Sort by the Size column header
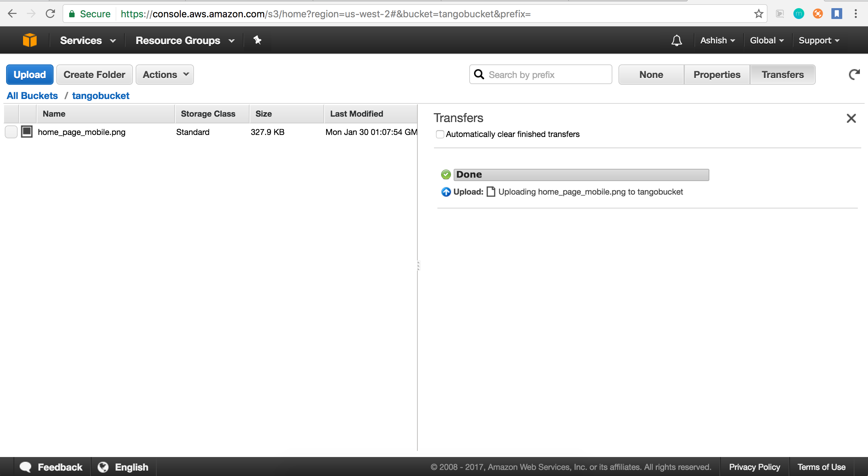 287,114
